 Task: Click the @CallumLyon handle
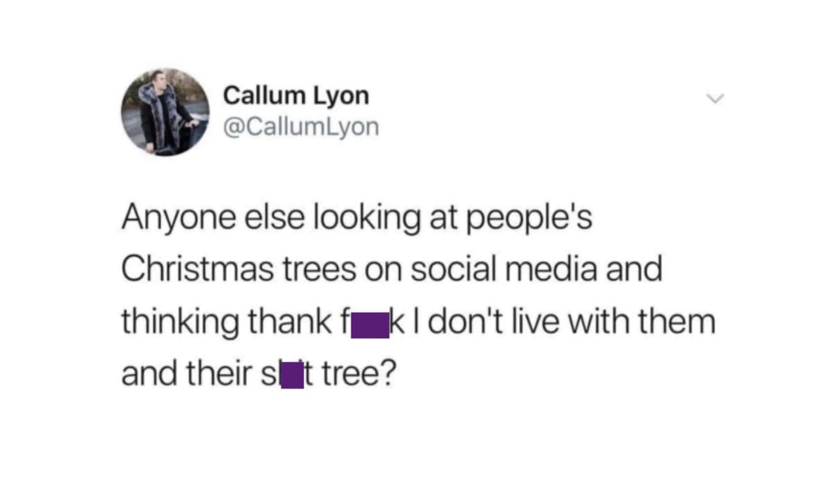301,126
